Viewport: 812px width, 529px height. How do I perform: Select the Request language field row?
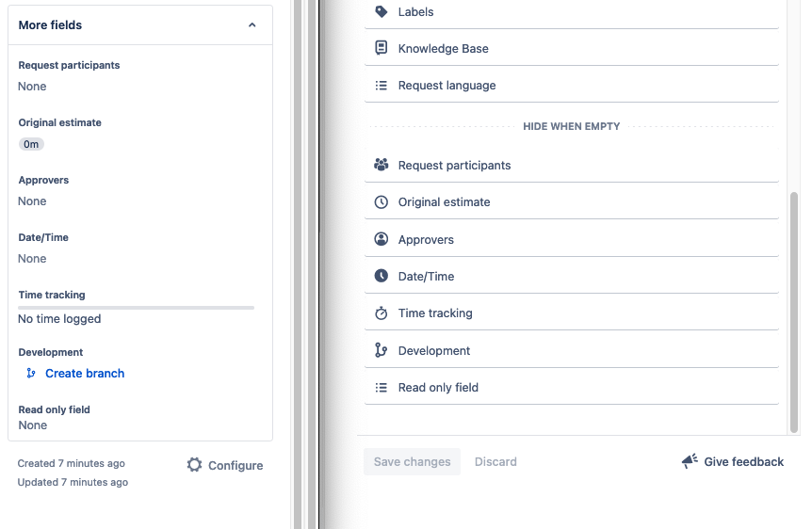tap(572, 85)
